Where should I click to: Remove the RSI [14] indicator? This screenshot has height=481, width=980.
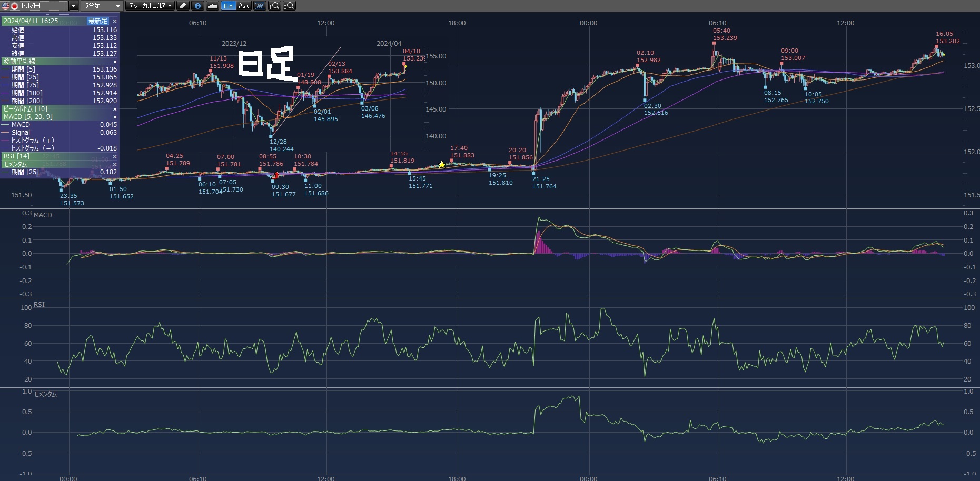pos(115,156)
